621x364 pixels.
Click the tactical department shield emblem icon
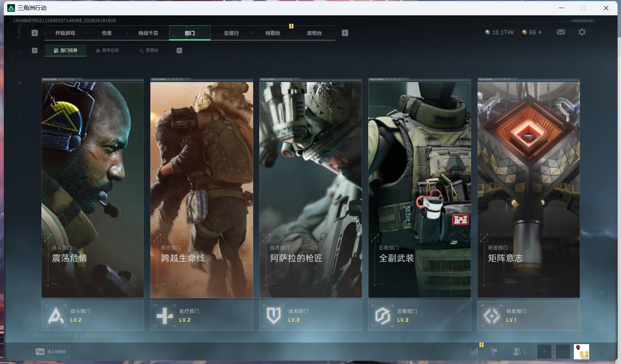coord(273,316)
